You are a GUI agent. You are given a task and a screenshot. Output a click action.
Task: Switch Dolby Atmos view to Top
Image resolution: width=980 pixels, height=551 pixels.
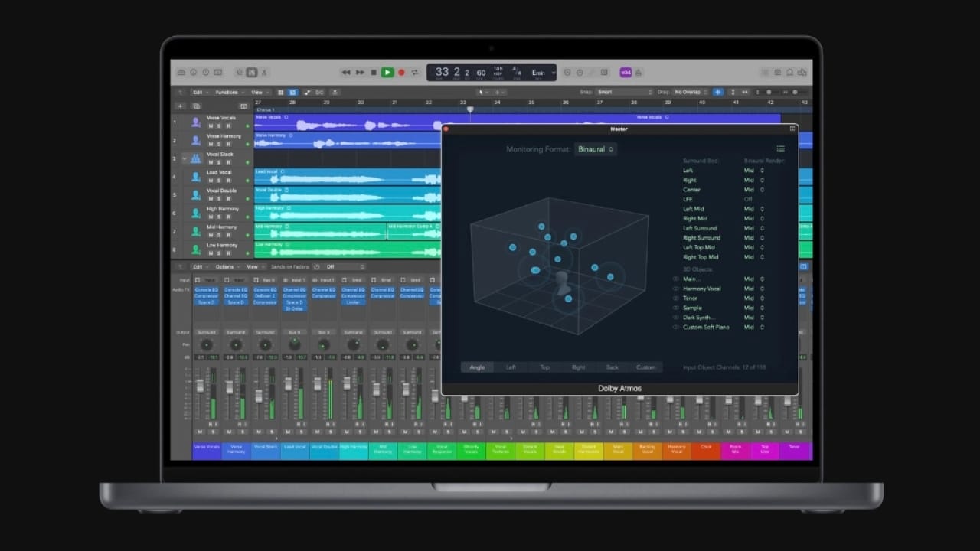tap(544, 367)
